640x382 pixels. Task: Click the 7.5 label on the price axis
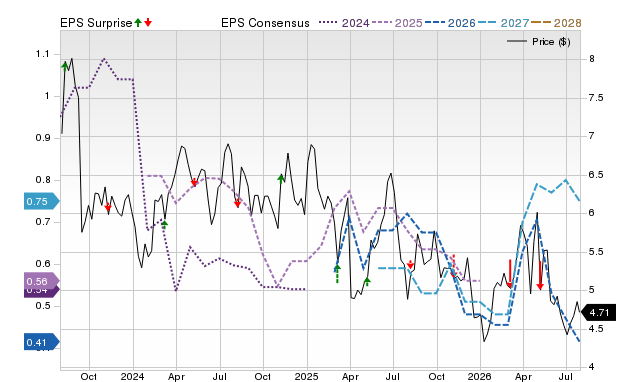596,98
